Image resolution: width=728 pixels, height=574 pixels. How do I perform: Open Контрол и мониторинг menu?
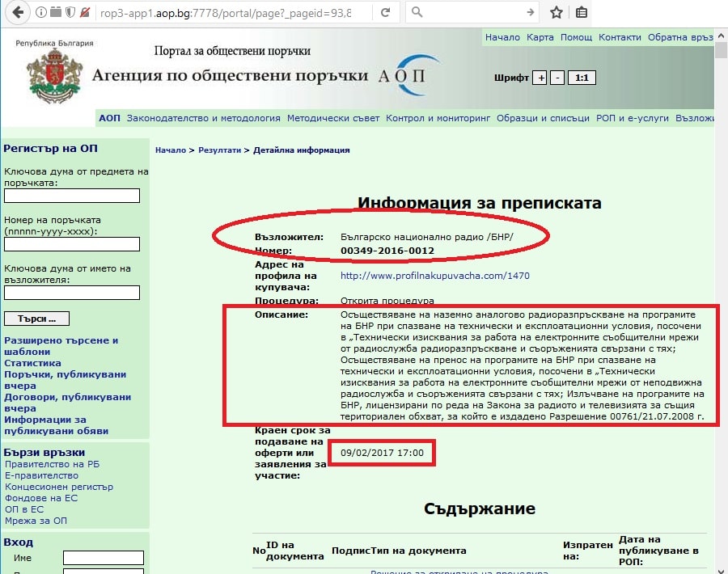(438, 118)
